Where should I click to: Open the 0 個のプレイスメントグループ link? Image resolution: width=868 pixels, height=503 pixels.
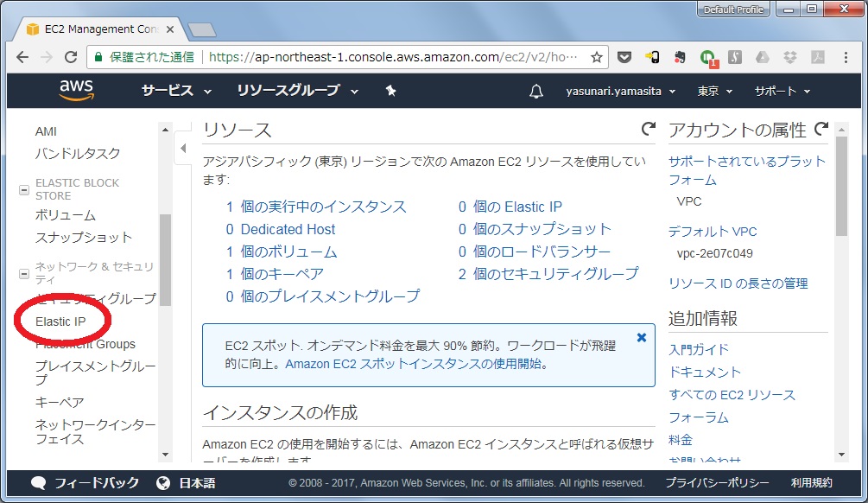pos(323,296)
